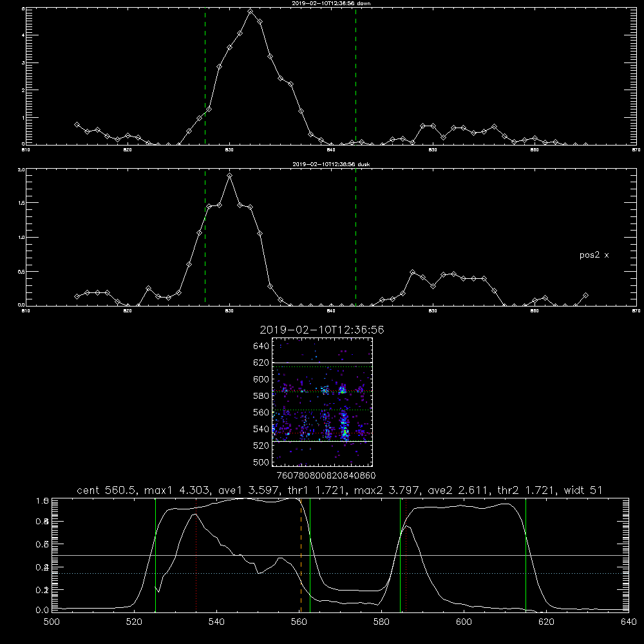Click heatmap y-axis label 600
Image resolution: width=644 pixels, height=644 pixels.
tap(261, 379)
